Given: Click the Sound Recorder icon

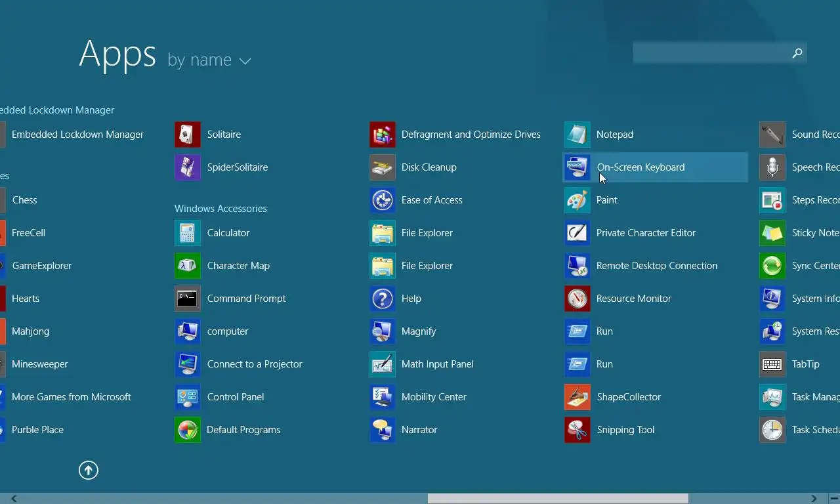Looking at the screenshot, I should point(772,135).
